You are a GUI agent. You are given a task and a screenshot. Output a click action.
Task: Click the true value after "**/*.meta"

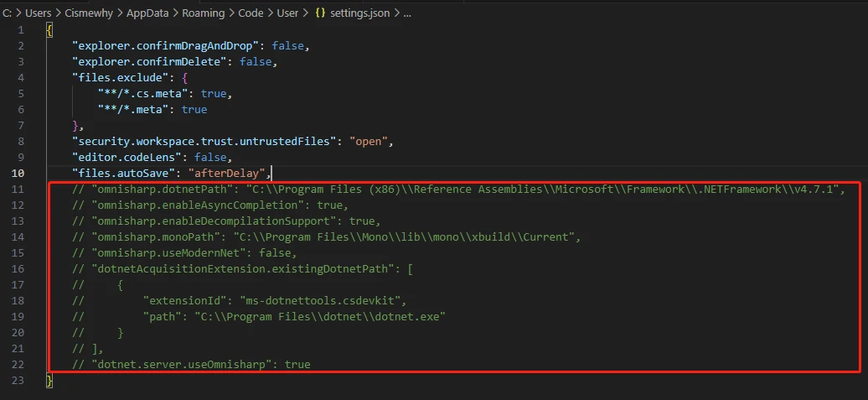click(194, 109)
